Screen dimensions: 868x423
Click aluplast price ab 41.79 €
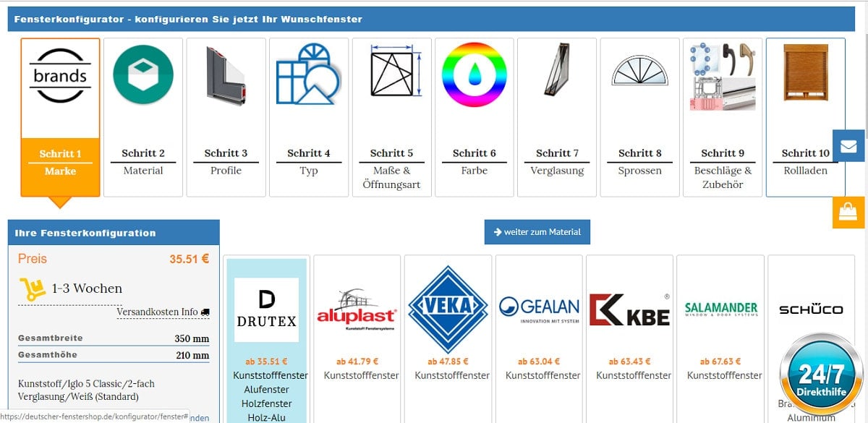tap(357, 362)
